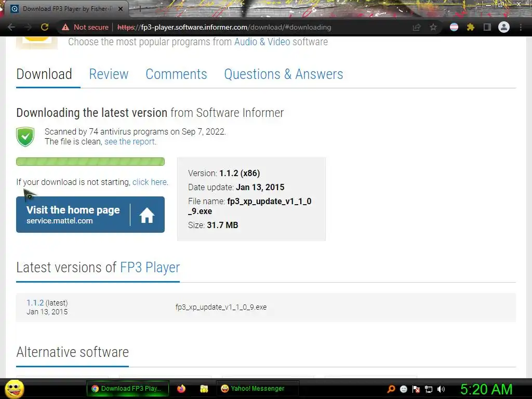532x399 pixels.
Task: Go back to the previous page
Action: click(x=11, y=27)
